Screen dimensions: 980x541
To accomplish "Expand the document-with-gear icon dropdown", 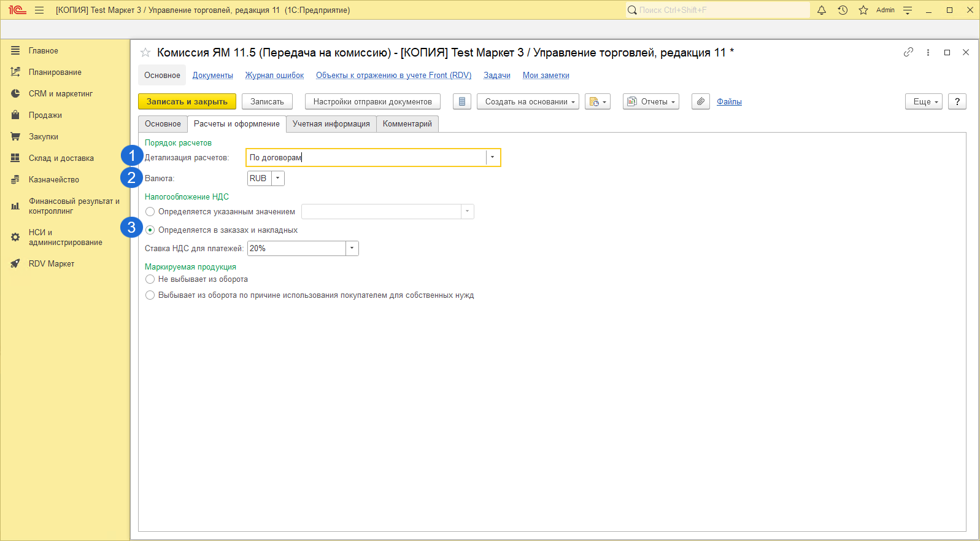I will pos(598,102).
